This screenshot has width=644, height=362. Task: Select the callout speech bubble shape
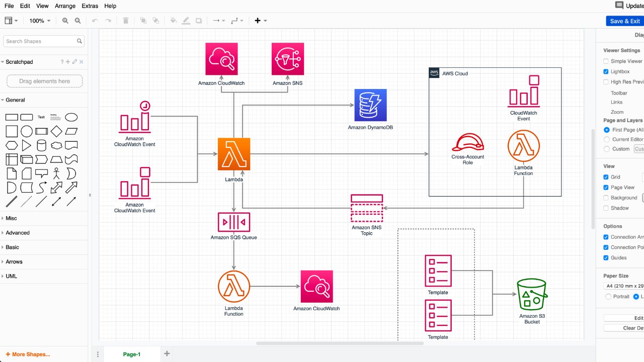(x=41, y=173)
